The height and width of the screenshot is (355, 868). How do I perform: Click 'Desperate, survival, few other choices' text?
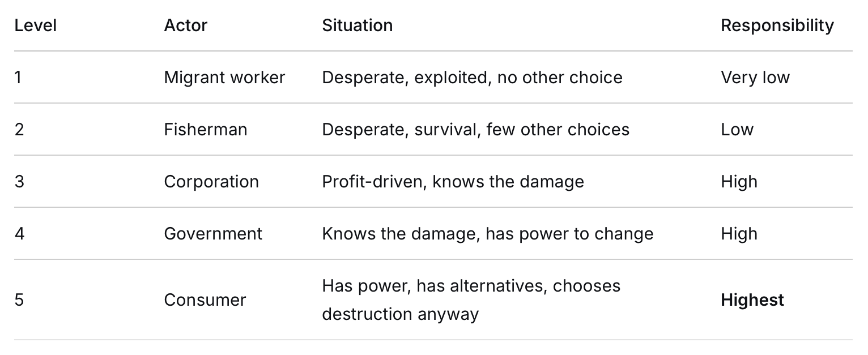click(475, 130)
